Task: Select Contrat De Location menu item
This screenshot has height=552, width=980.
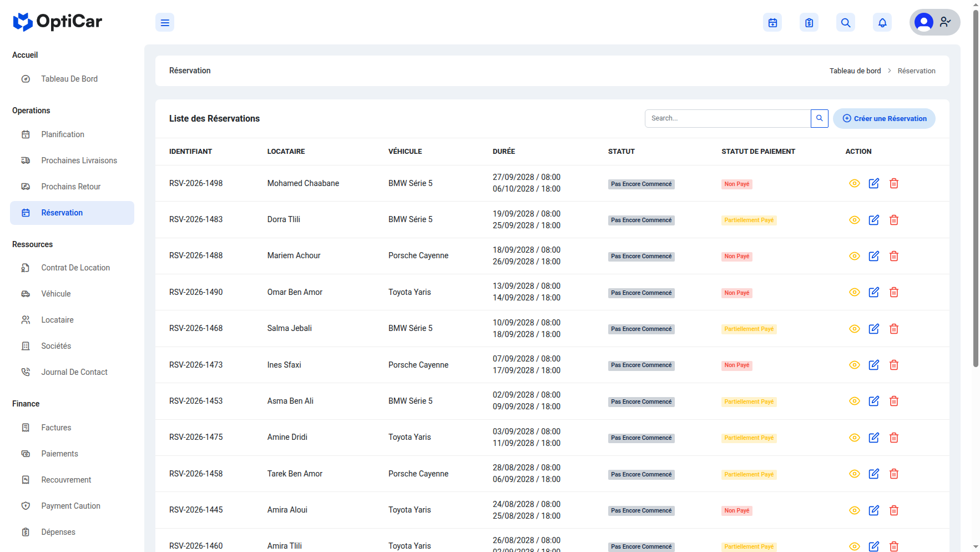Action: (x=72, y=268)
